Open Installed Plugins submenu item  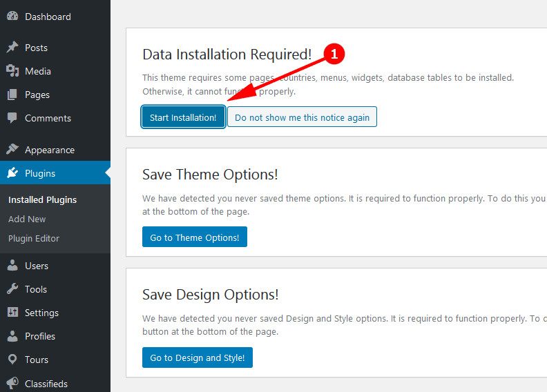click(x=42, y=199)
